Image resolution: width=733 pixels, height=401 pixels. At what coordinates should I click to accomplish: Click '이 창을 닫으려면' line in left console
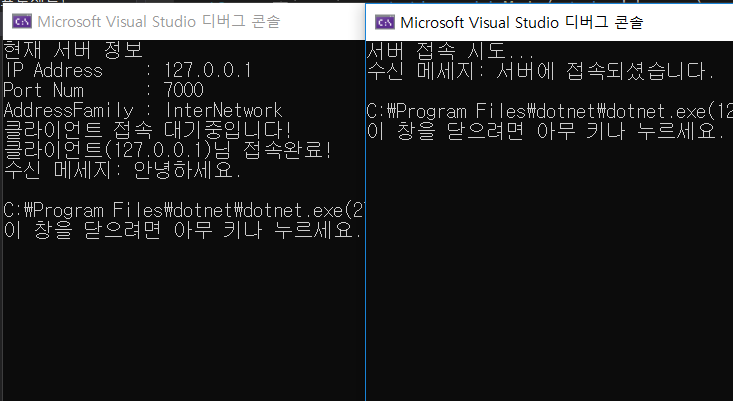[x=182, y=230]
